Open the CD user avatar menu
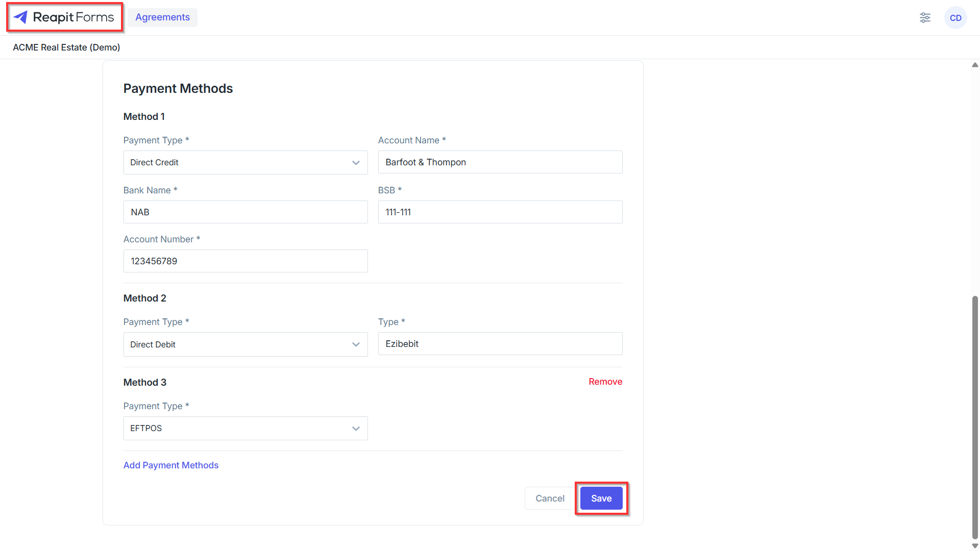 [955, 18]
